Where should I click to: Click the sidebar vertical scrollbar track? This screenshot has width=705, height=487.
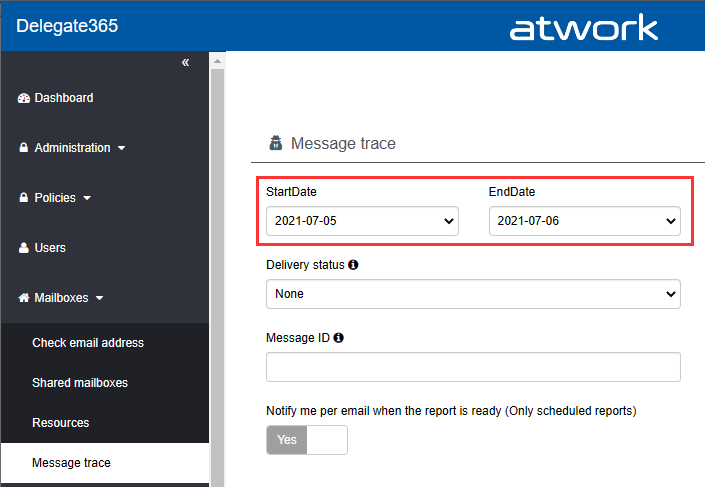pyautogui.click(x=218, y=277)
